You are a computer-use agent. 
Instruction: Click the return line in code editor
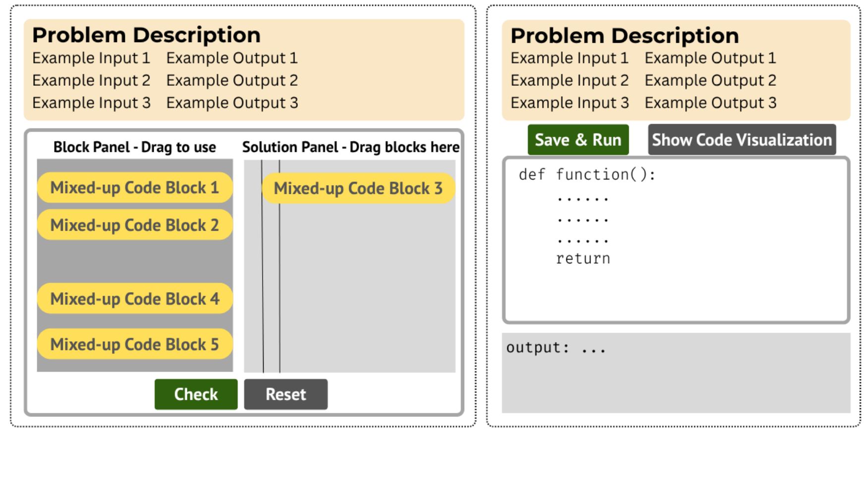pyautogui.click(x=583, y=259)
